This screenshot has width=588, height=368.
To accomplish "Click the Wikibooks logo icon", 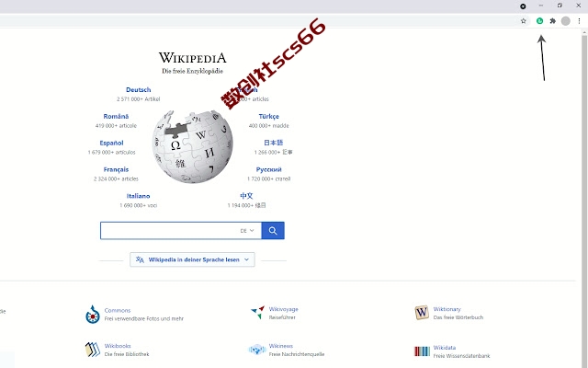I will point(92,350).
